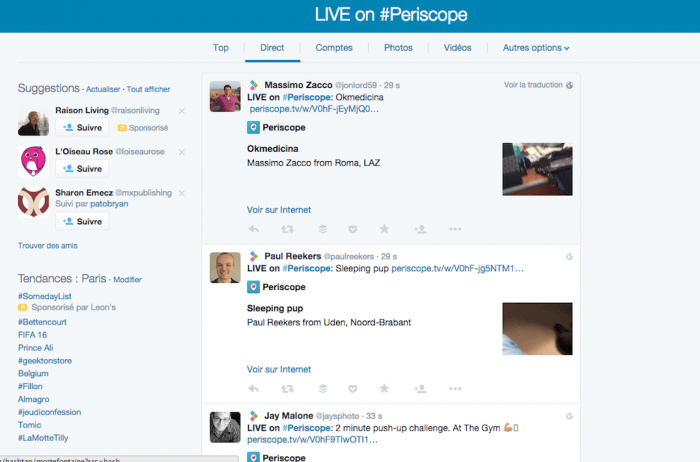Go to the Photos tab
Screen dimensions: 700x462
(398, 48)
